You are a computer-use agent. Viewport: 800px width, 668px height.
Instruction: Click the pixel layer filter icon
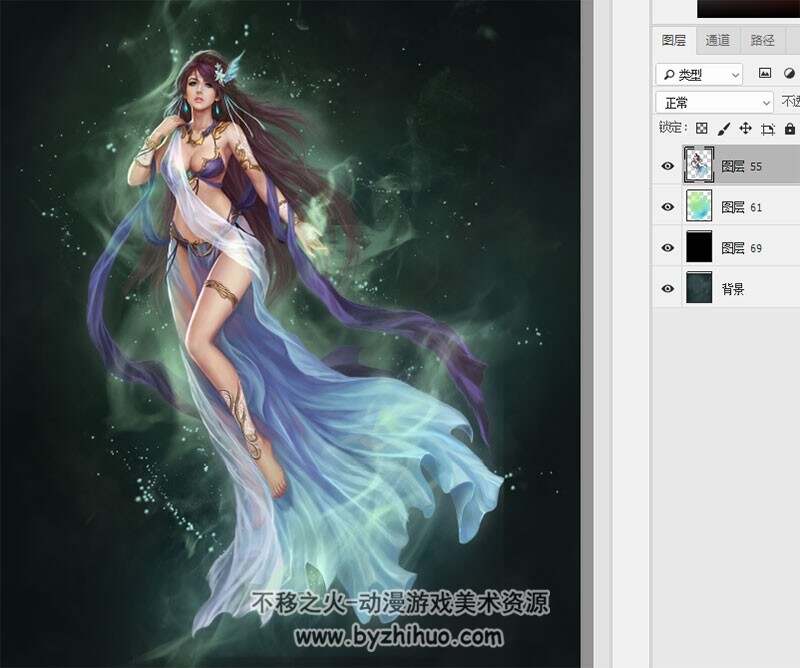point(765,73)
